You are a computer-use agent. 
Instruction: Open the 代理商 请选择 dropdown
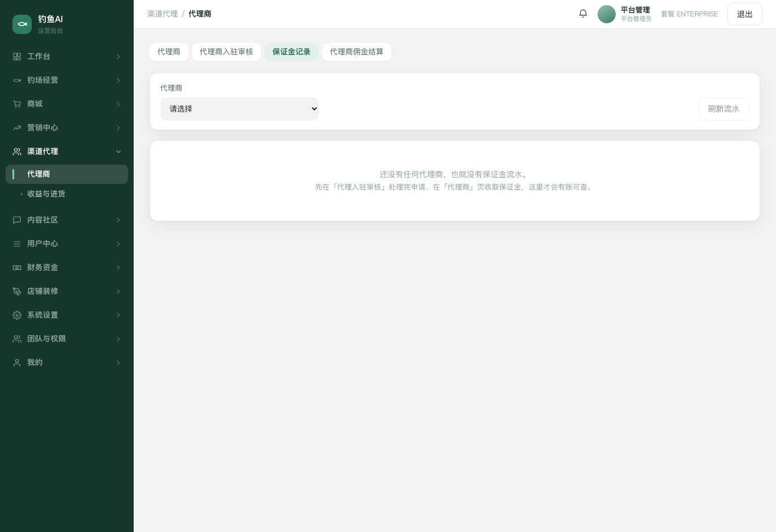[240, 109]
